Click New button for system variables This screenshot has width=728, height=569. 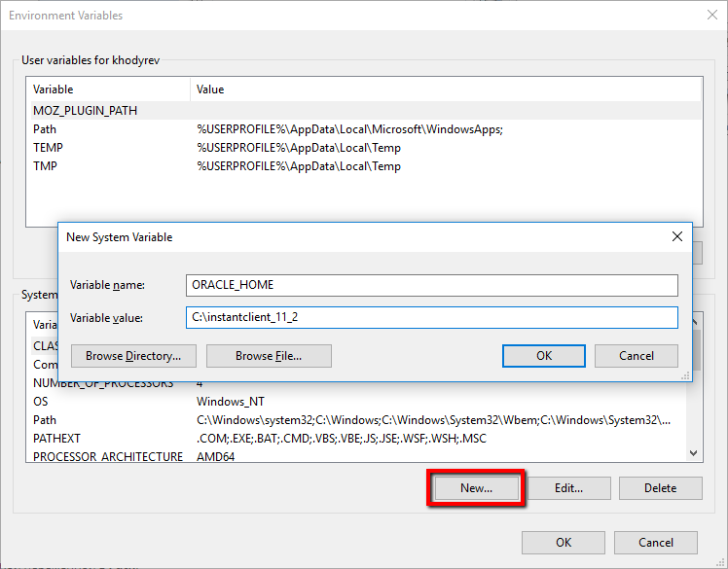tap(476, 488)
